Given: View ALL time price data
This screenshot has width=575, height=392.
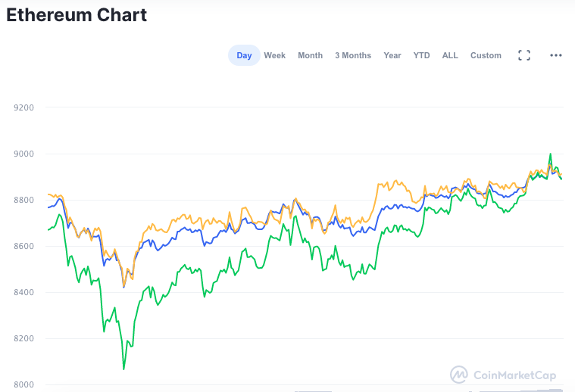Looking at the screenshot, I should (450, 55).
